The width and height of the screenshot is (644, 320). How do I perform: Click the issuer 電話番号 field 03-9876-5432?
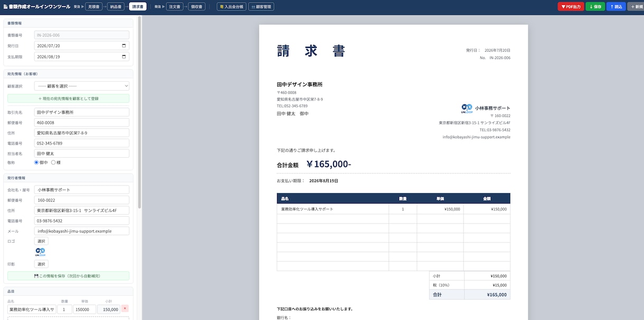(x=82, y=221)
